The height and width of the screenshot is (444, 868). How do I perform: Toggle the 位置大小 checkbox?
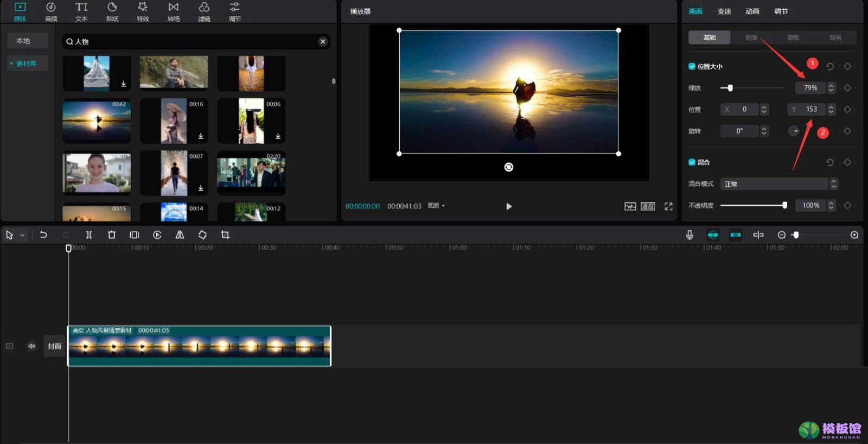(692, 66)
